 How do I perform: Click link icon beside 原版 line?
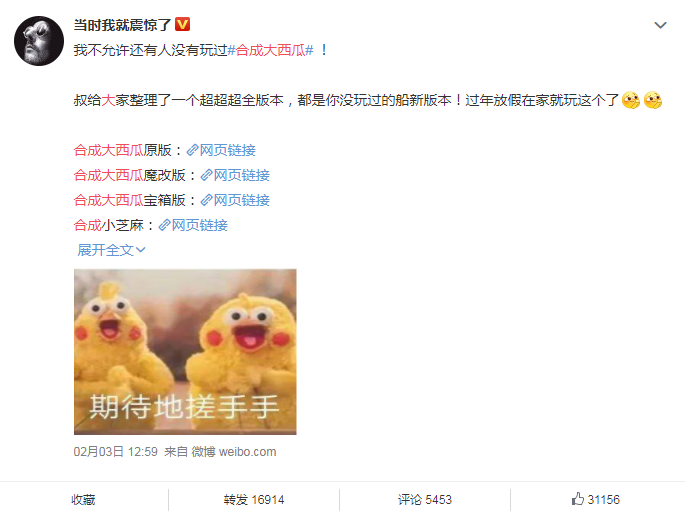[192, 150]
